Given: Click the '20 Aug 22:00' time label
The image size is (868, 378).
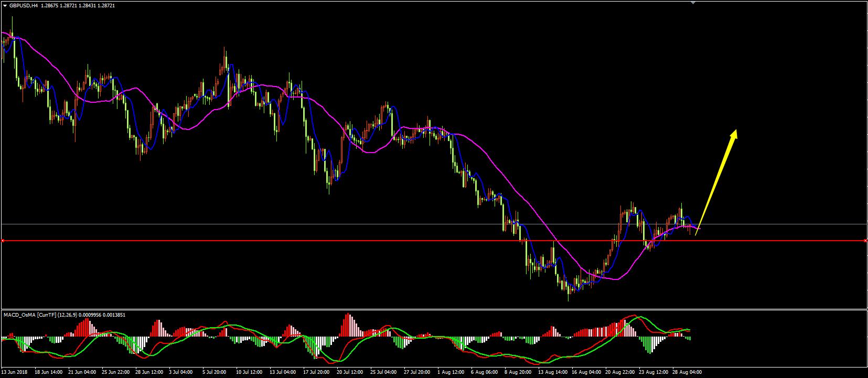Looking at the screenshot, I should tap(619, 372).
